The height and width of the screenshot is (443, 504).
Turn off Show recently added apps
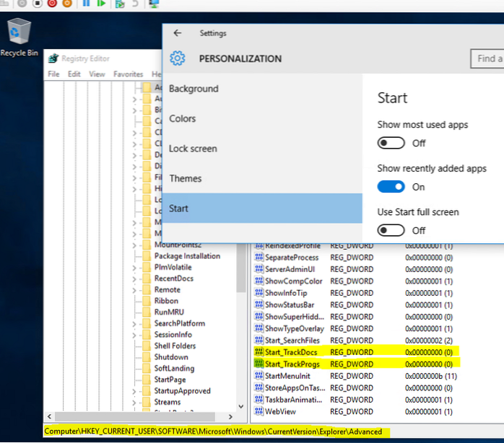click(x=391, y=187)
